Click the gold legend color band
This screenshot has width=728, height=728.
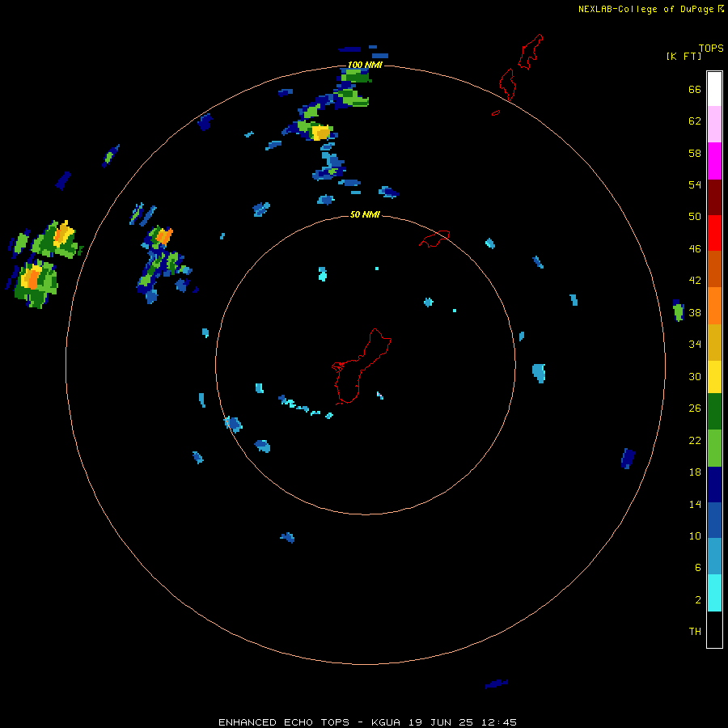714,342
